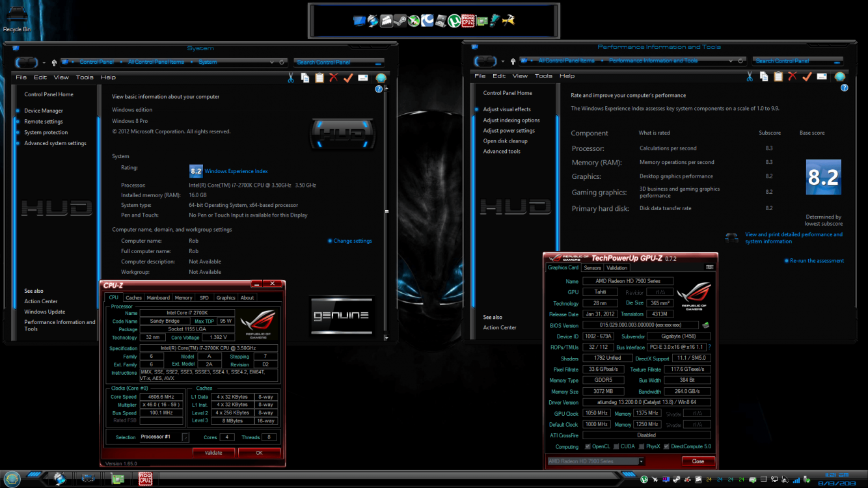Open recent locations dropdown in System window
This screenshot has width=868, height=488.
[x=44, y=62]
